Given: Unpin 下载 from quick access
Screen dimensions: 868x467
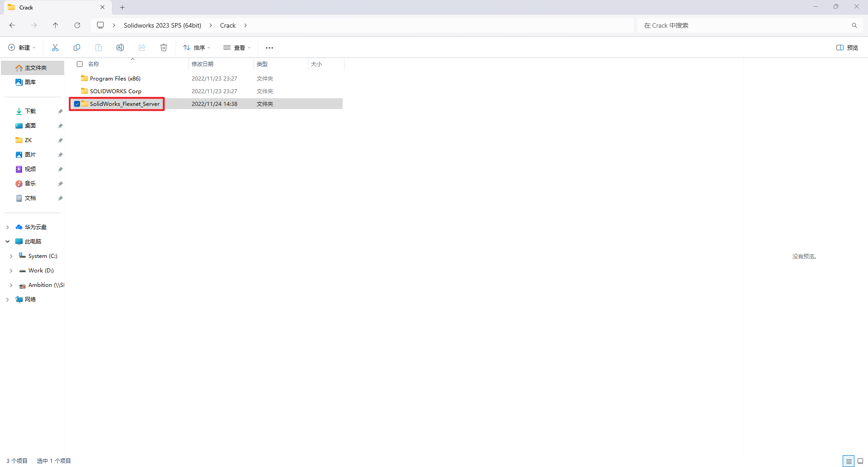Looking at the screenshot, I should [x=60, y=111].
